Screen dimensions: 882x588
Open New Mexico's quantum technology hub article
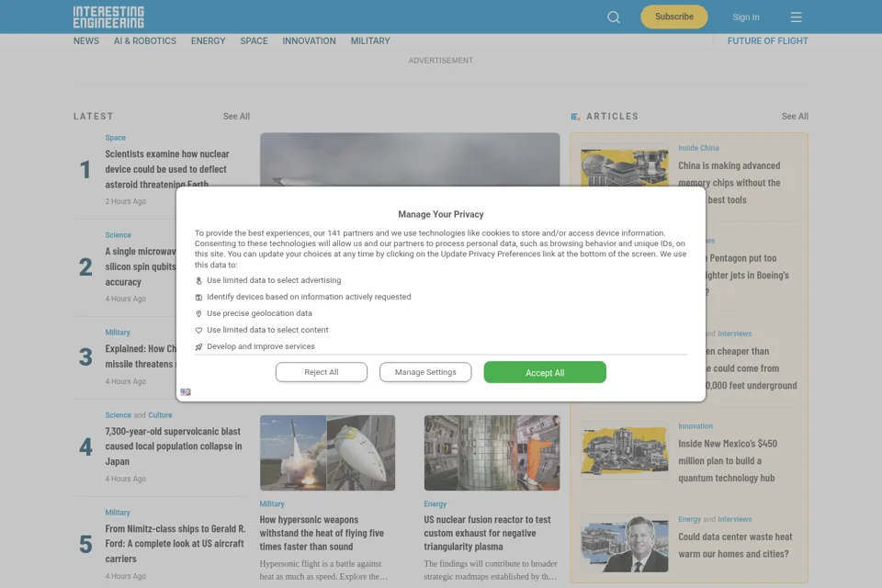pyautogui.click(x=728, y=461)
